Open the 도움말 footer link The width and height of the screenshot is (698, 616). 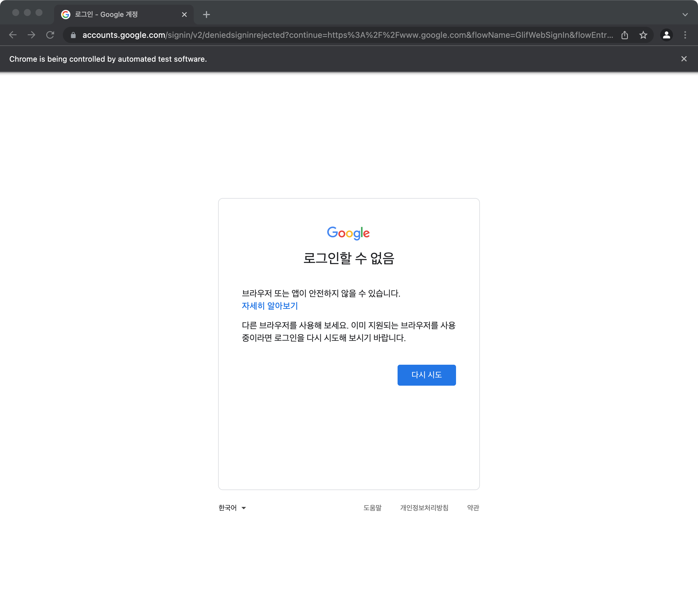click(x=372, y=508)
